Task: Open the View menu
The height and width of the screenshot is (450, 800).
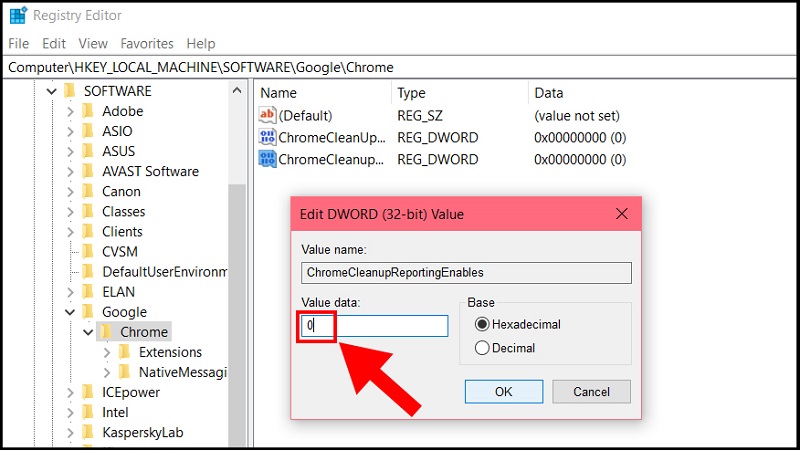Action: (93, 44)
